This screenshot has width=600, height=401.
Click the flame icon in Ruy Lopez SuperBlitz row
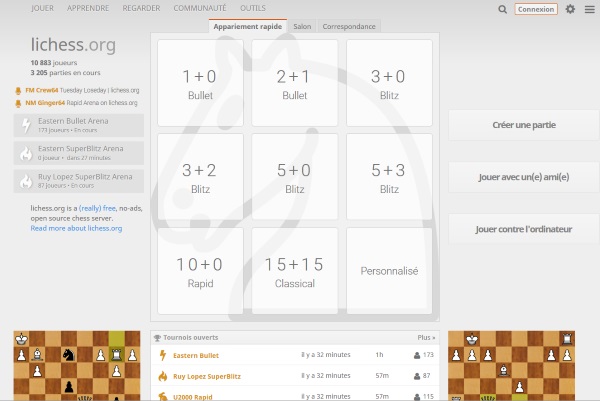pyautogui.click(x=163, y=376)
